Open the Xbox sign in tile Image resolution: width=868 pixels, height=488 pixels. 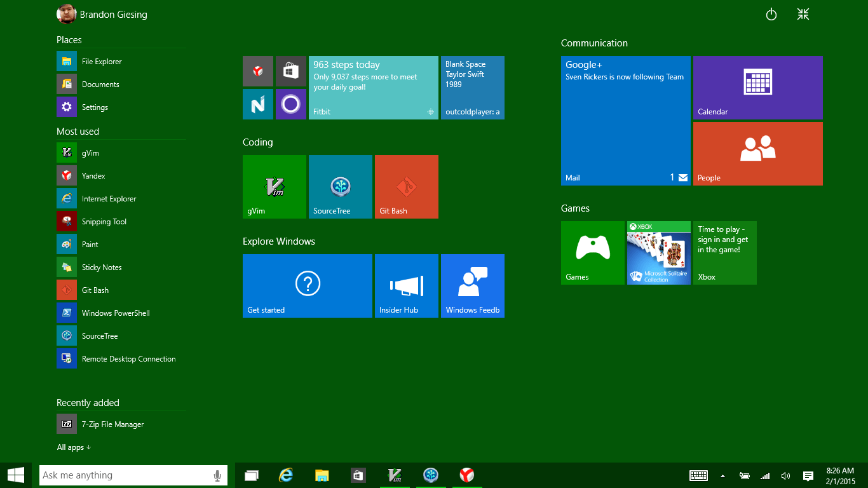pos(725,253)
